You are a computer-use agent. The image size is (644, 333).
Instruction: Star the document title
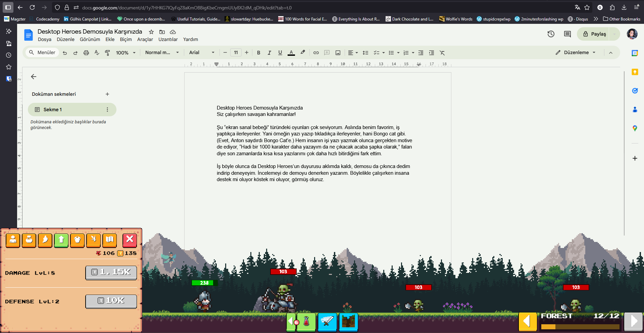pos(151,32)
